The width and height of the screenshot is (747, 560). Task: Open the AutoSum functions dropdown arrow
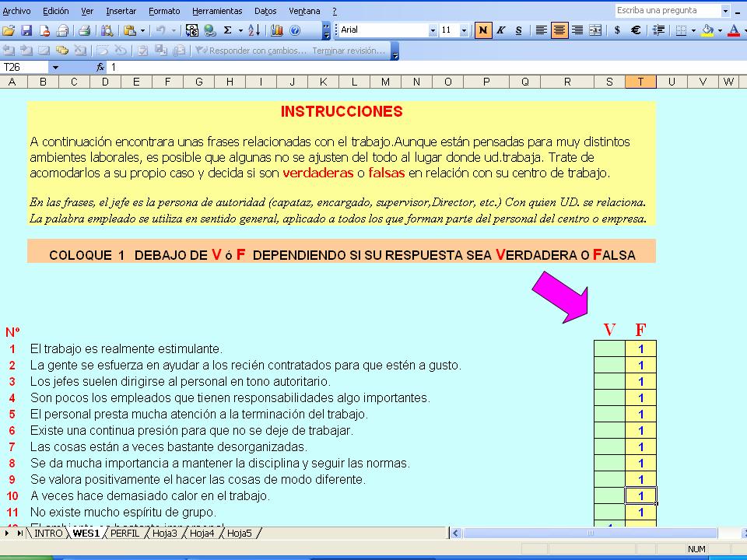(240, 30)
